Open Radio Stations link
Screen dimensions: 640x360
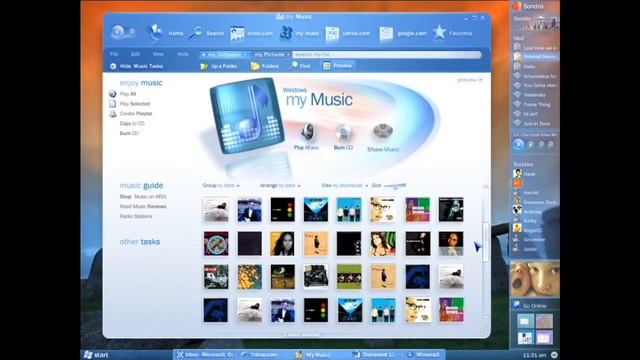coord(136,216)
